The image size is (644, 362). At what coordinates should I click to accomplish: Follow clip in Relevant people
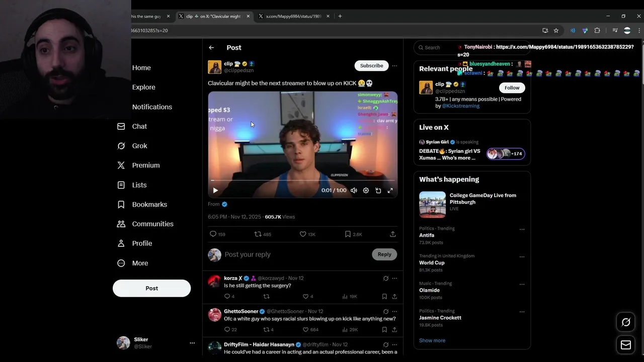pos(512,87)
